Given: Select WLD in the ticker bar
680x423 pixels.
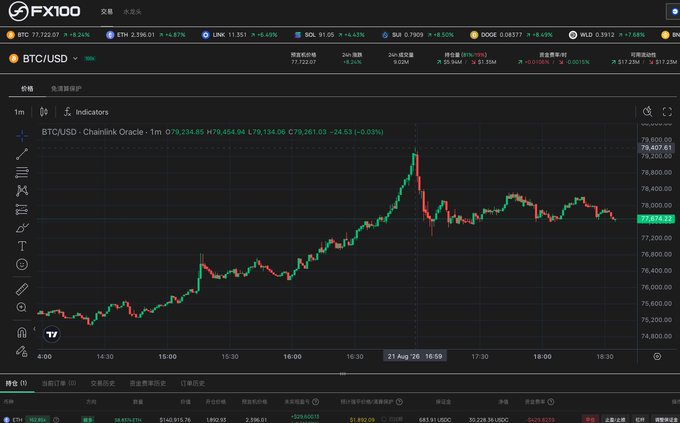Looking at the screenshot, I should tap(607, 35).
